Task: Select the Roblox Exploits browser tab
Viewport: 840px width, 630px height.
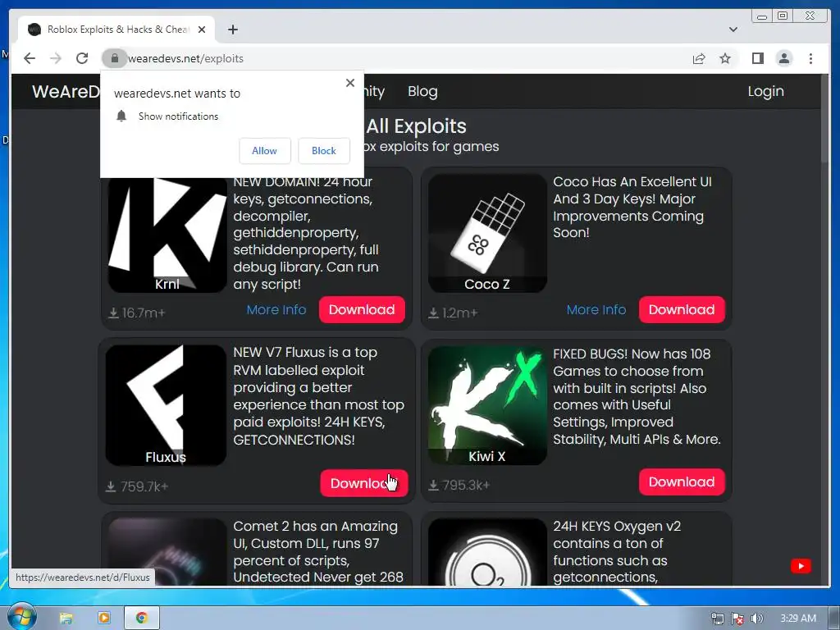Action: 116,30
